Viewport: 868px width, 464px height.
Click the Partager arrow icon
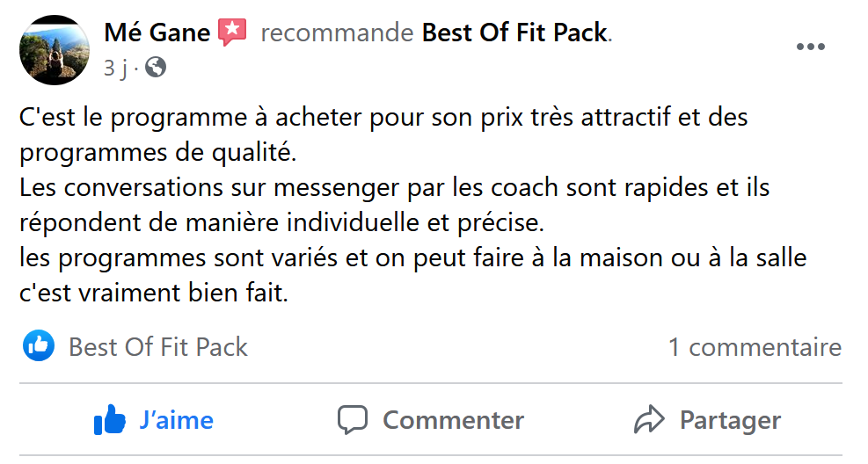point(649,420)
